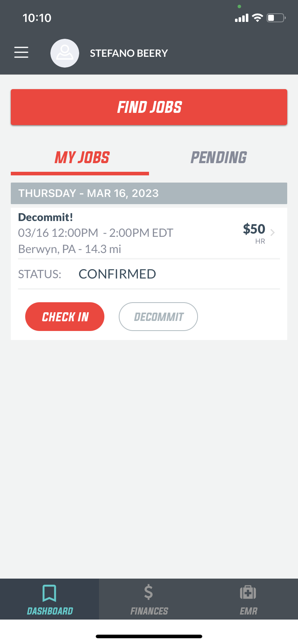Tap the home indicator bar

coord(149,636)
